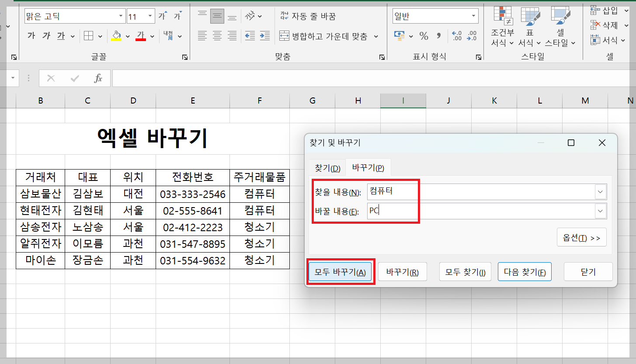The height and width of the screenshot is (364, 636).
Task: Click 옵션 to show more search options
Action: click(581, 237)
